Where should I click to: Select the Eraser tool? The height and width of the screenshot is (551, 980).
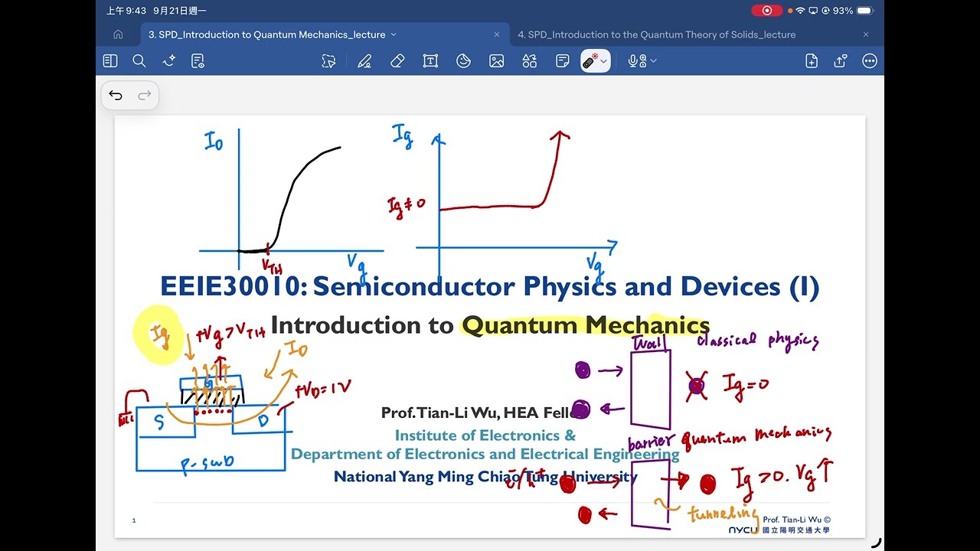click(x=397, y=61)
